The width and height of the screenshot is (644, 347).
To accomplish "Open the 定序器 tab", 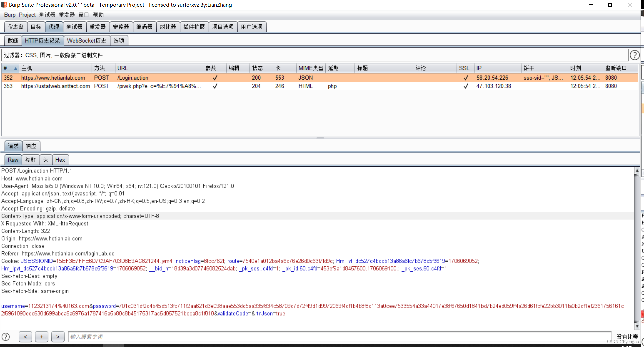I will coord(121,27).
